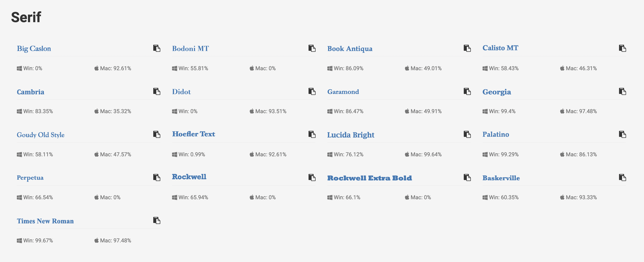This screenshot has height=262, width=644.
Task: Click the copy icon for Georgia
Action: [x=622, y=91]
